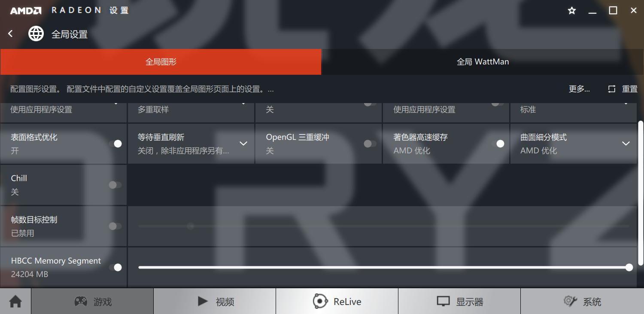
Task: Toggle 表面格式优化 off
Action: 117,143
